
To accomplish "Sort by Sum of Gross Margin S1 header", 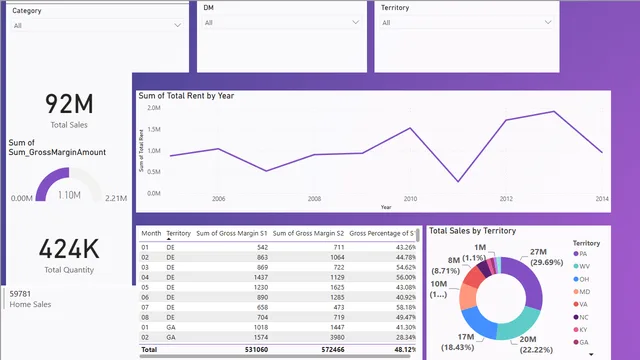I will [231, 233].
